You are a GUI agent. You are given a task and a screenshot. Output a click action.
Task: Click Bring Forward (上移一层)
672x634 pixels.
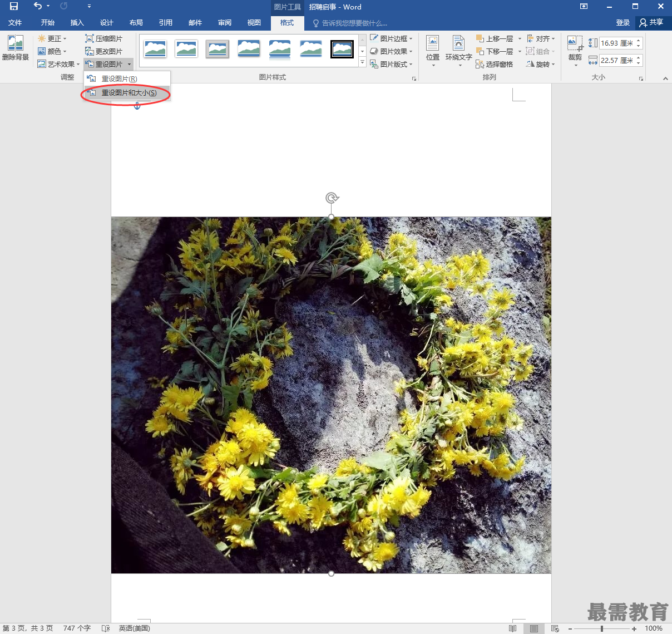pyautogui.click(x=495, y=38)
